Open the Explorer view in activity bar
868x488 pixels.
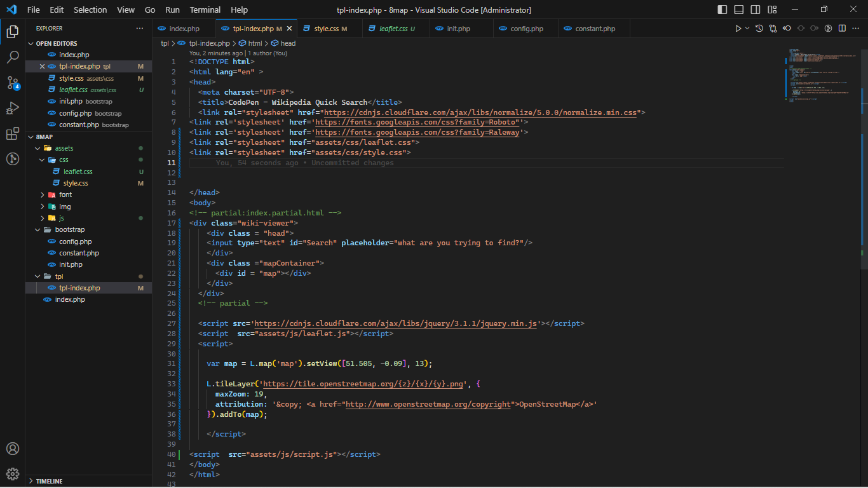[x=12, y=32]
